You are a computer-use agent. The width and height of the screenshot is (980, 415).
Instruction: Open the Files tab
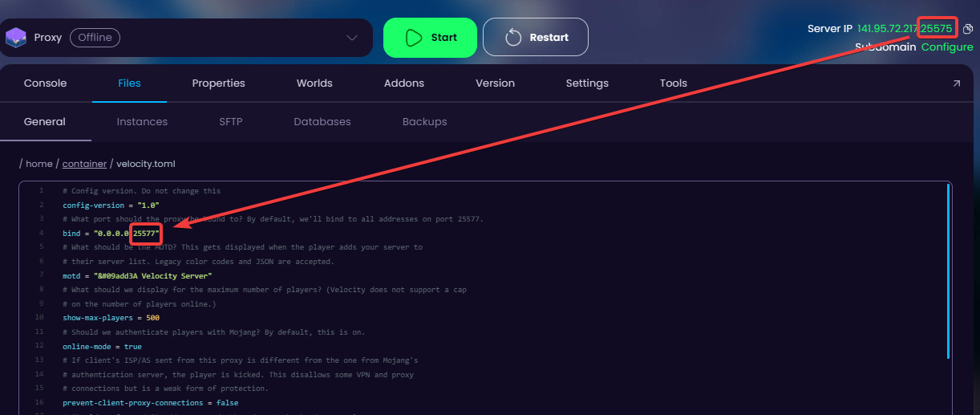click(x=129, y=83)
